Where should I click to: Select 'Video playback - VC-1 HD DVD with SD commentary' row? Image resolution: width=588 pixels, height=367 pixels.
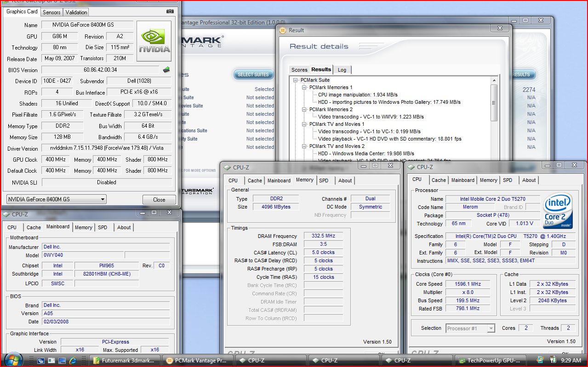pos(390,139)
